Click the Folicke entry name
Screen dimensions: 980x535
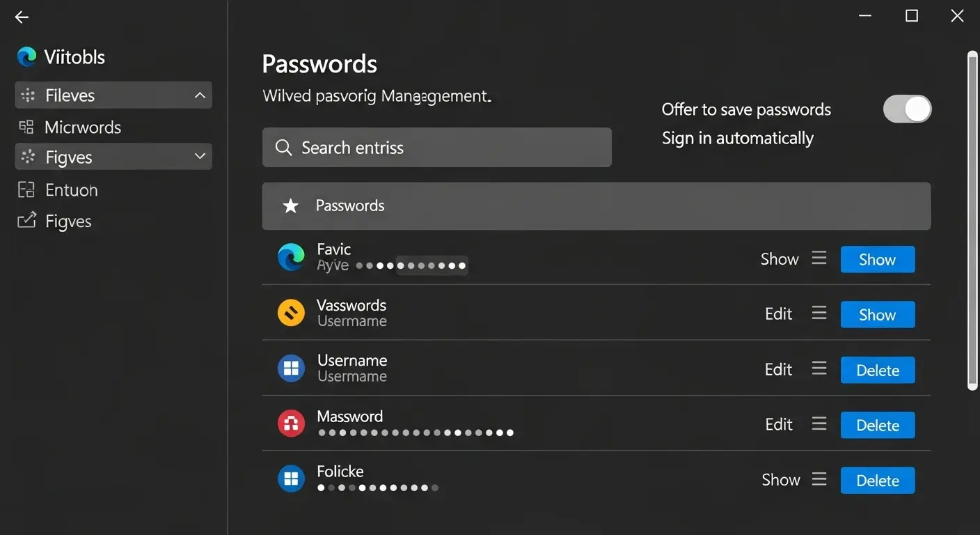tap(340, 471)
